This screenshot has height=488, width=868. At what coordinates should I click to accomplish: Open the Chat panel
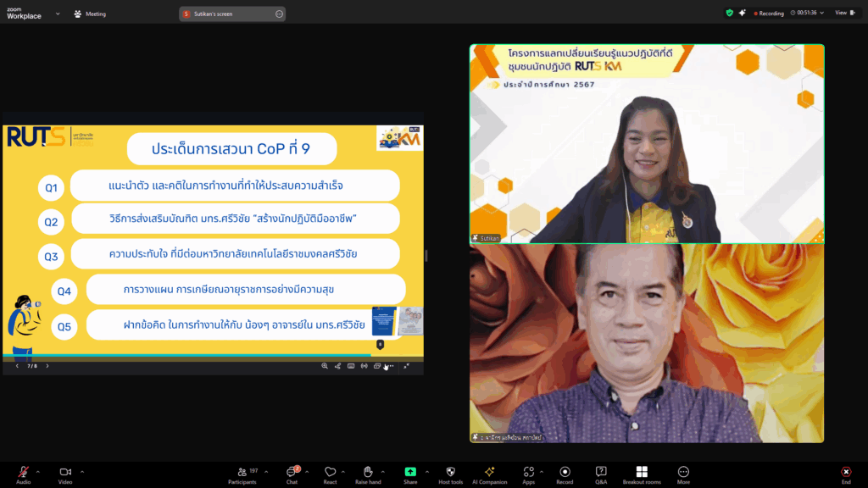[292, 474]
